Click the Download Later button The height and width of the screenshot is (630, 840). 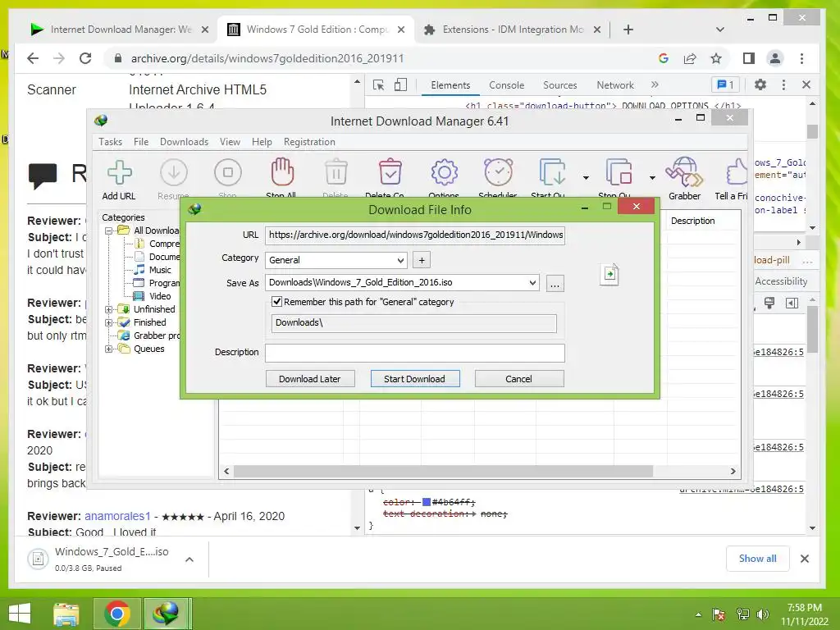309,379
